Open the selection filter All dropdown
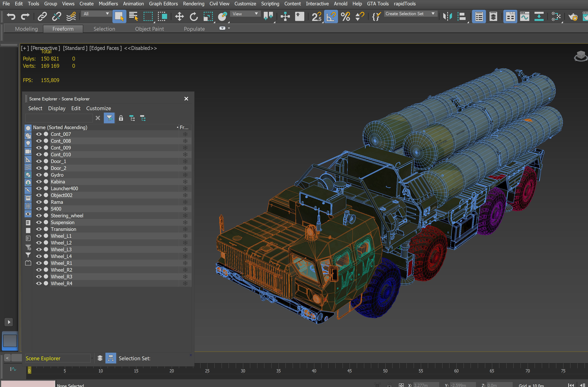This screenshot has height=387, width=588. (96, 14)
